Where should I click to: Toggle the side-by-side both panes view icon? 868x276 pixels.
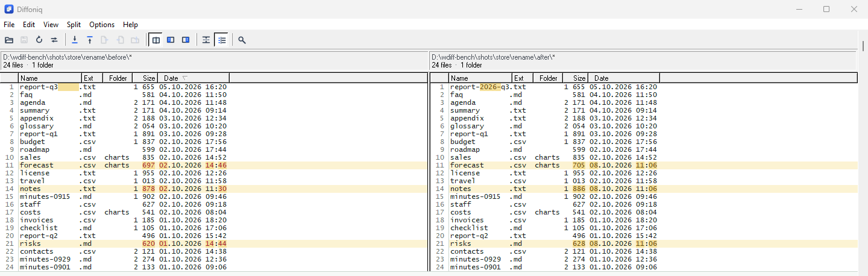pos(156,40)
